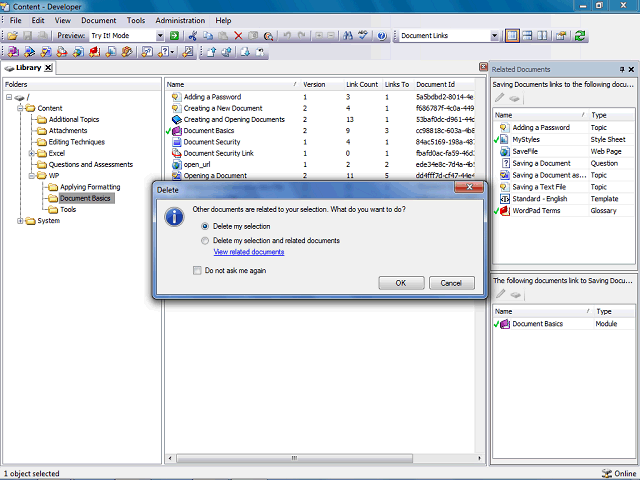Click the check-out down-arrow document icon
The height and width of the screenshot is (480, 640).
pos(245,52)
